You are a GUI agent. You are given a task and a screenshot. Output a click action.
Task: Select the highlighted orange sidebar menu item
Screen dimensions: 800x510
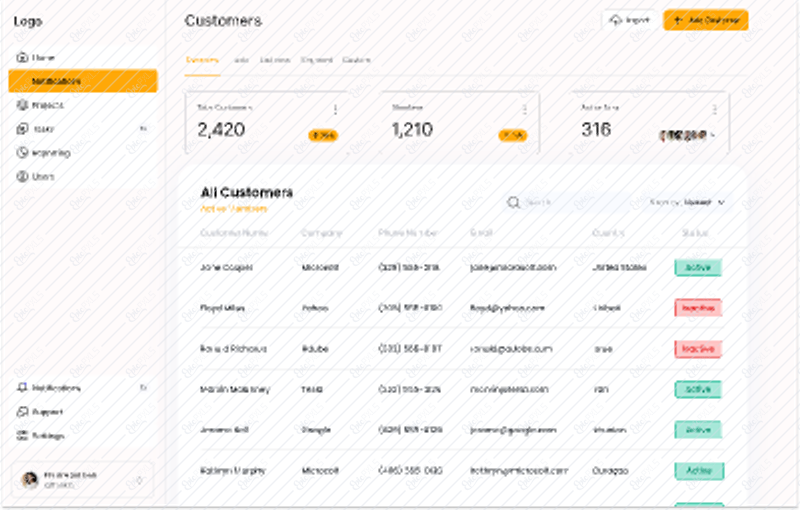pyautogui.click(x=83, y=81)
